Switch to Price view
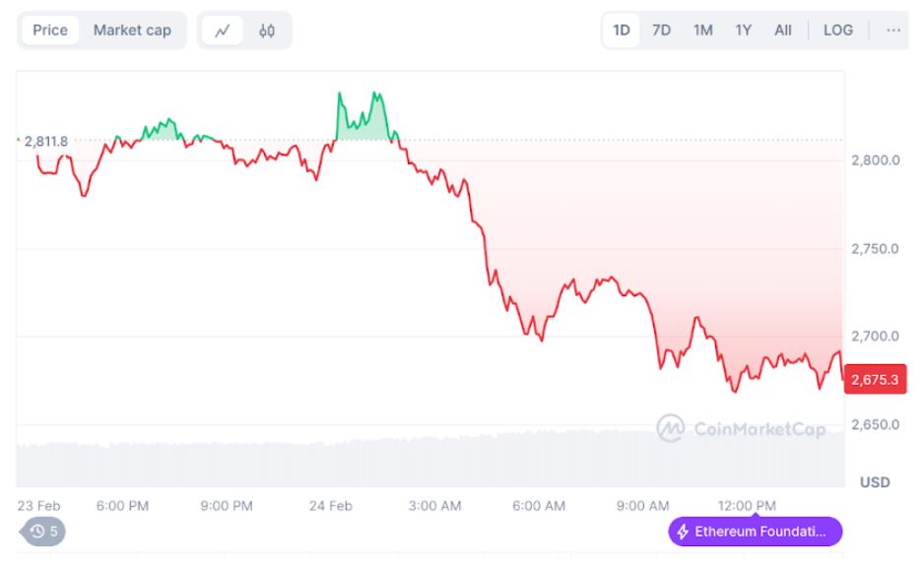 (x=50, y=31)
